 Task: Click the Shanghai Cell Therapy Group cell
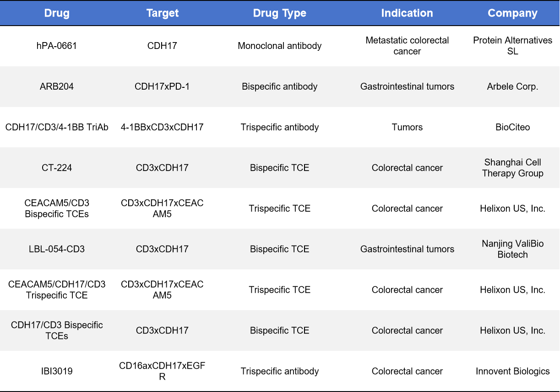tap(512, 168)
